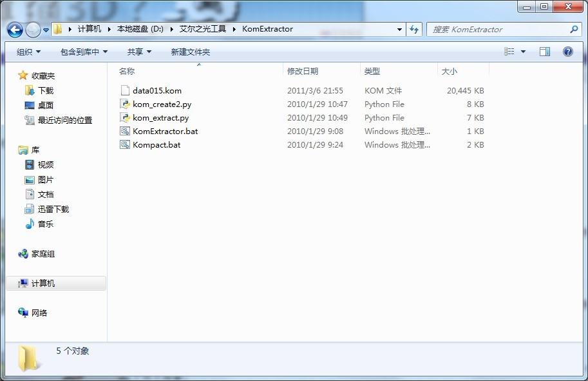588x381 pixels.
Task: Click the 音乐 note icon
Action: click(30, 224)
